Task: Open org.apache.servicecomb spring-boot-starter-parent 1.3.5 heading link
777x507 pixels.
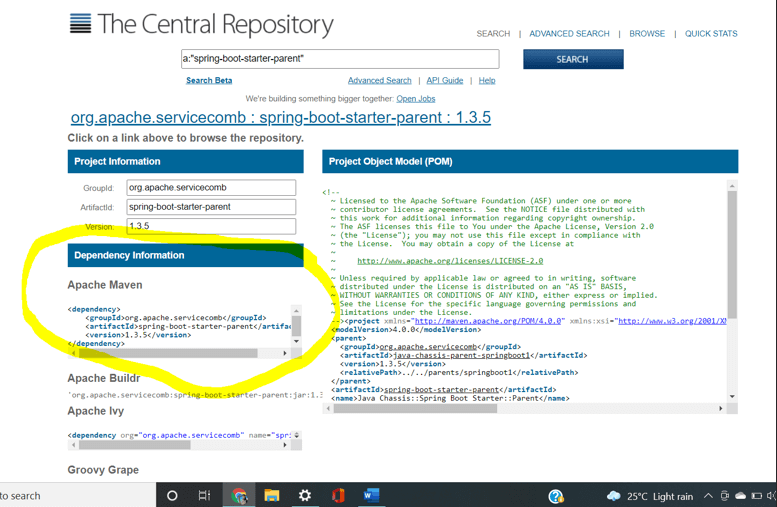Action: pyautogui.click(x=281, y=117)
